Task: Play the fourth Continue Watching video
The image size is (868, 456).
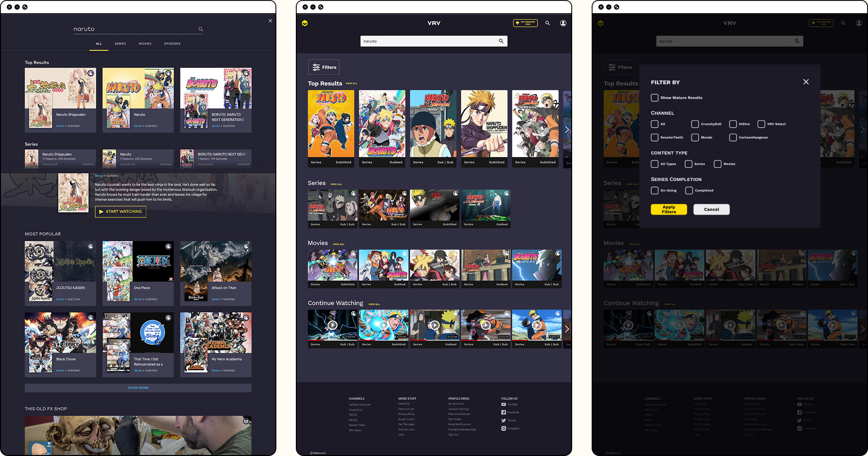Action: coord(486,325)
